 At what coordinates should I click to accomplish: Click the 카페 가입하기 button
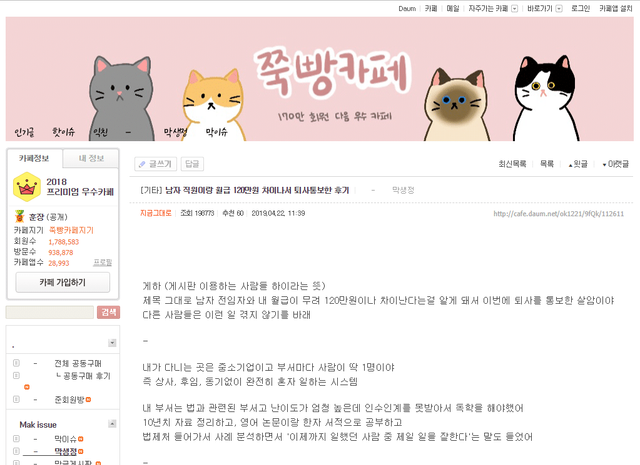click(x=63, y=283)
